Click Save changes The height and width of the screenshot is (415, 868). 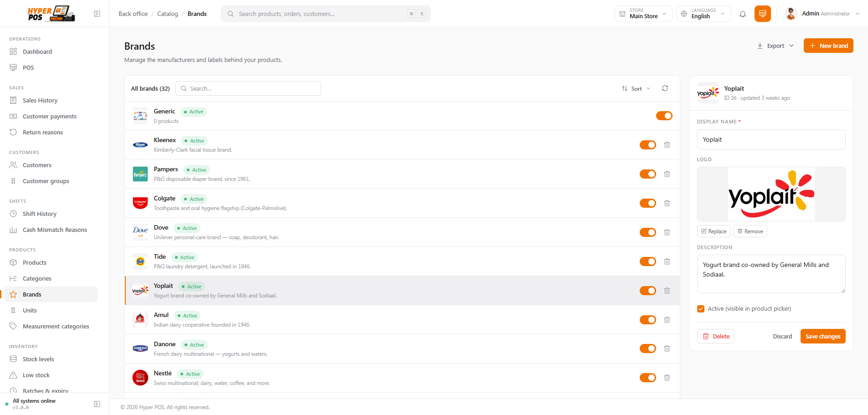(823, 336)
